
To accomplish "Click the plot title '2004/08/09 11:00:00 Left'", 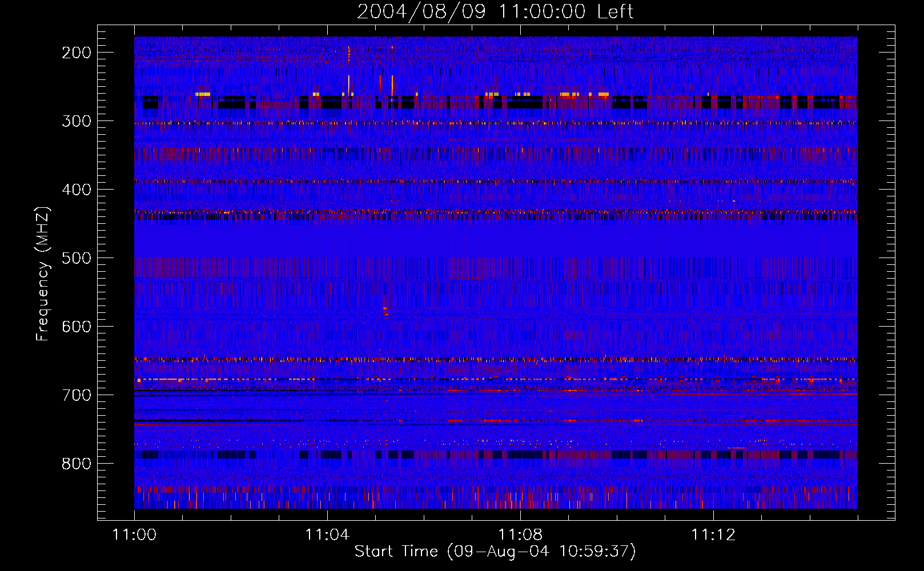I will pyautogui.click(x=495, y=11).
